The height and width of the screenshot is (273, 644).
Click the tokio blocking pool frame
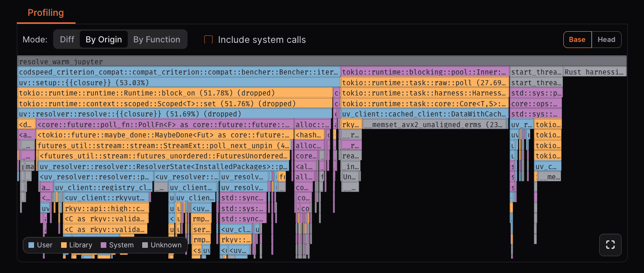(x=424, y=72)
